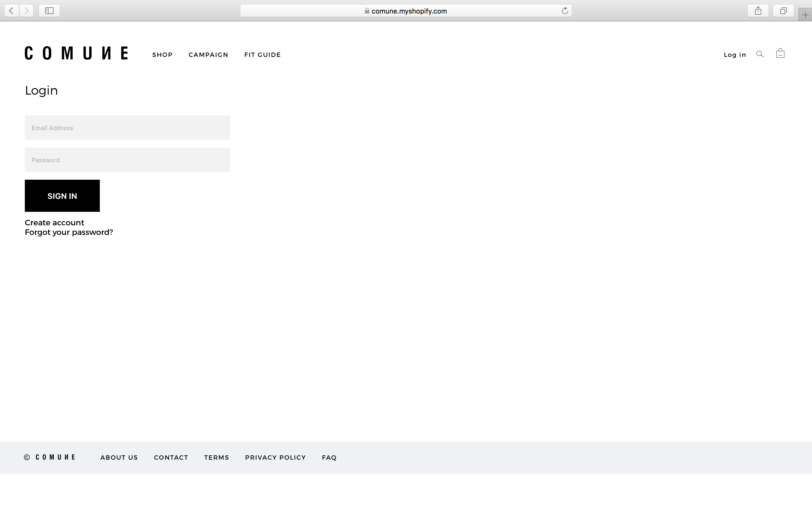
Task: Click the browser forward arrow
Action: [27, 11]
